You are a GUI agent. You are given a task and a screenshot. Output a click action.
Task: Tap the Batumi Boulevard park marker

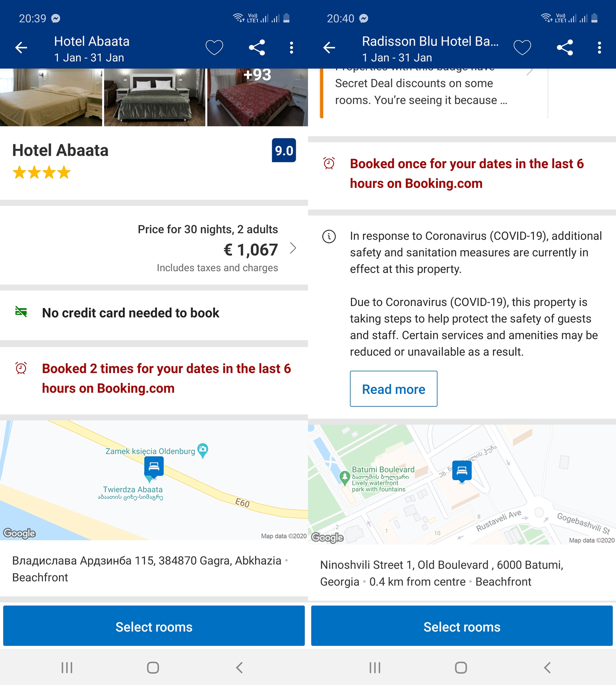coord(345,477)
